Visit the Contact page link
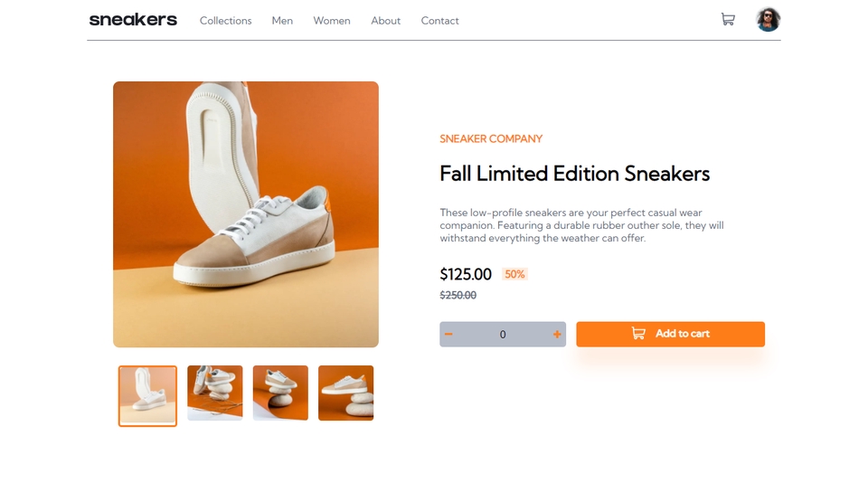This screenshot has height=483, width=868. (x=439, y=21)
